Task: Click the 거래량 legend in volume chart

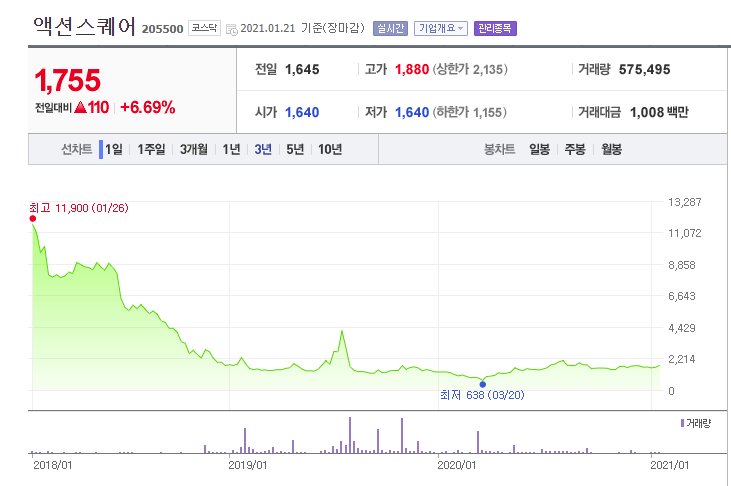Action: point(696,423)
